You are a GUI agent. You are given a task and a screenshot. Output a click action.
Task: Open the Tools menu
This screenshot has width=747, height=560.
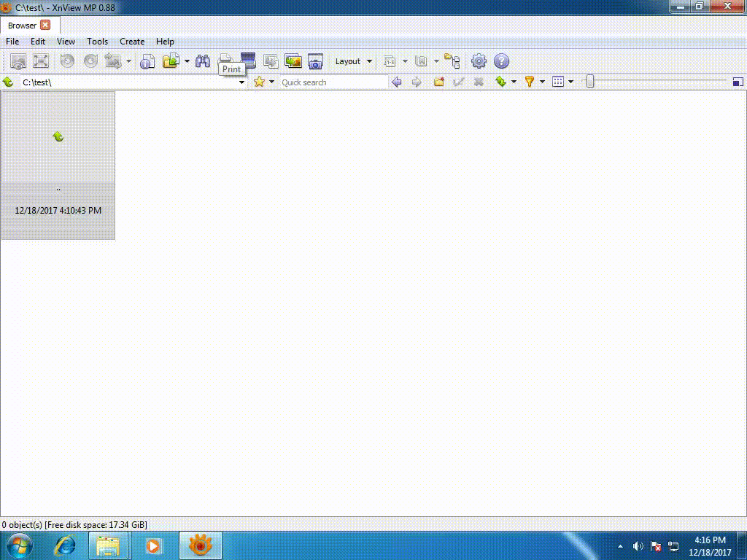[97, 42]
